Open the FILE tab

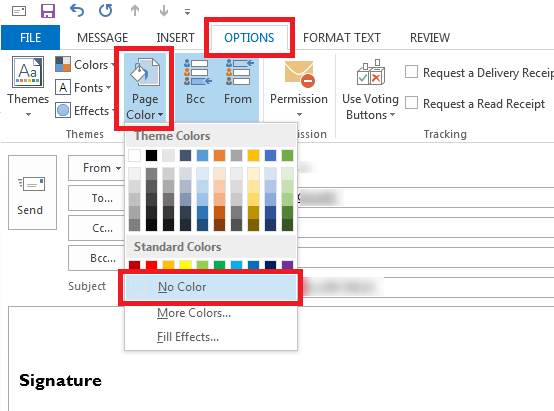tap(30, 37)
